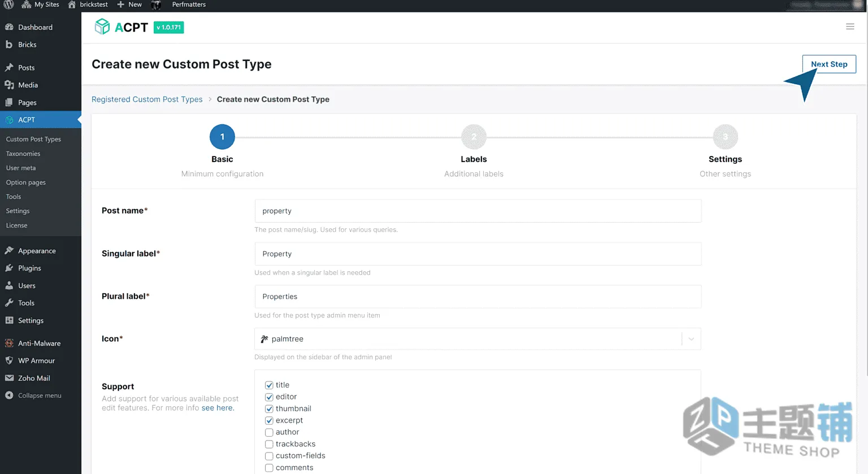
Task: Enable the custom-fields support checkbox
Action: pos(269,456)
